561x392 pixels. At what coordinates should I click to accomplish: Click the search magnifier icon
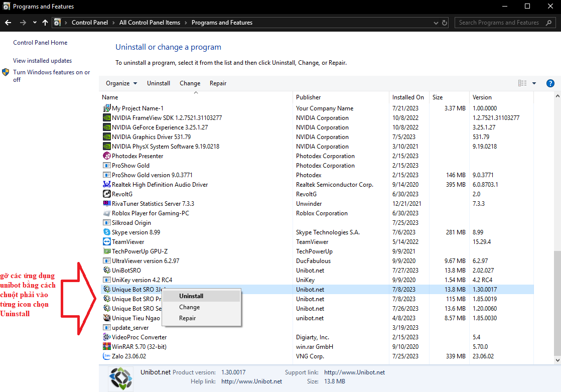pyautogui.click(x=549, y=23)
